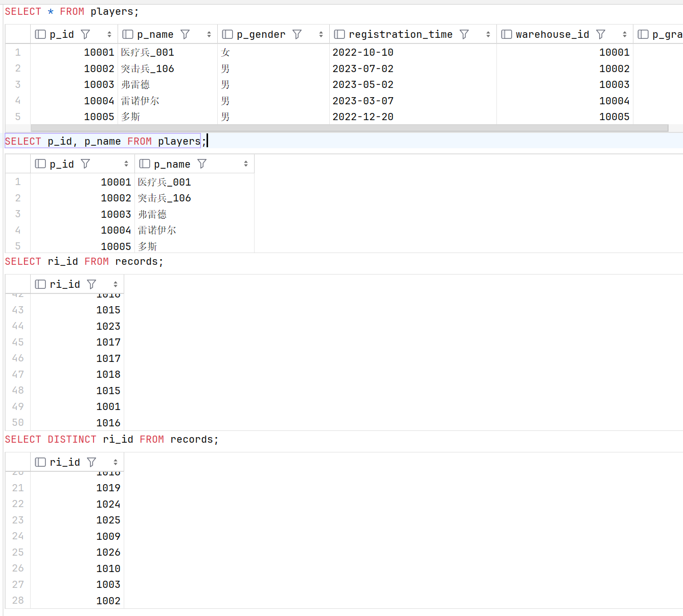Filter ri_id in the DISTINCT result
The image size is (683, 616).
[x=92, y=462]
